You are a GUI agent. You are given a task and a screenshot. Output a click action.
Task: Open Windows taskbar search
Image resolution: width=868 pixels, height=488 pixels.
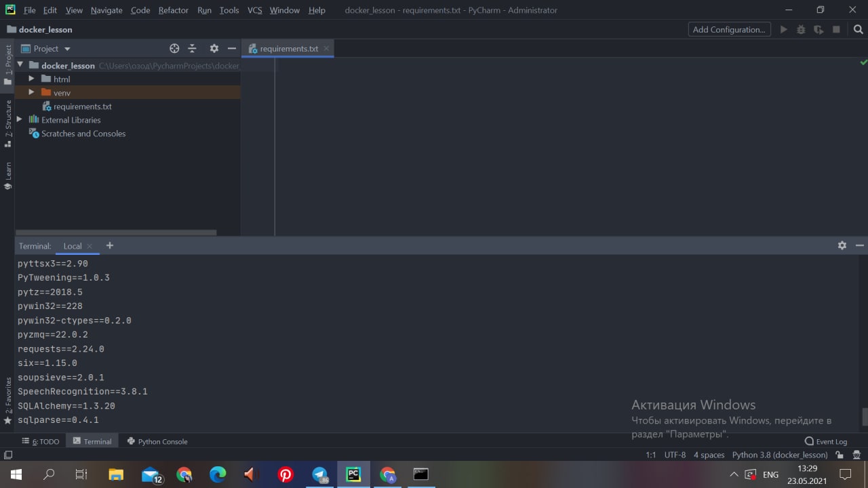click(49, 474)
